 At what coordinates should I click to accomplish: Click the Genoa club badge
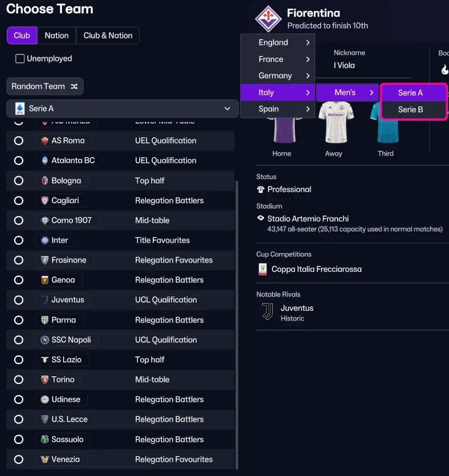(44, 280)
